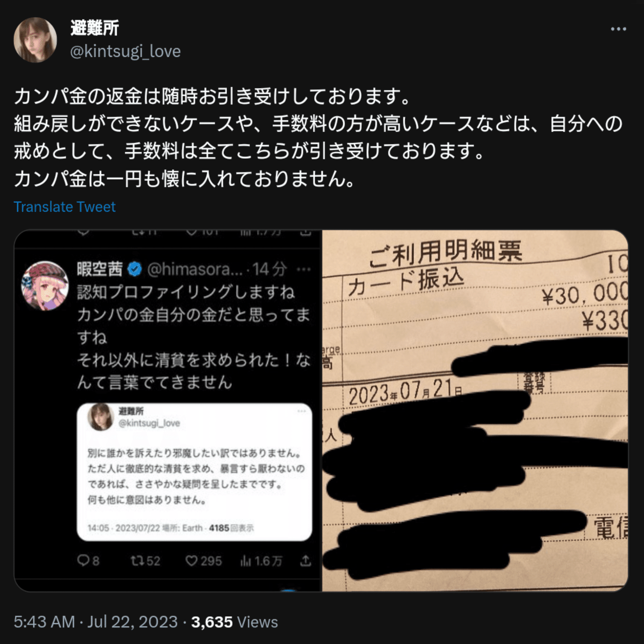Share icon in embedded tweet screenshot

[x=306, y=561]
